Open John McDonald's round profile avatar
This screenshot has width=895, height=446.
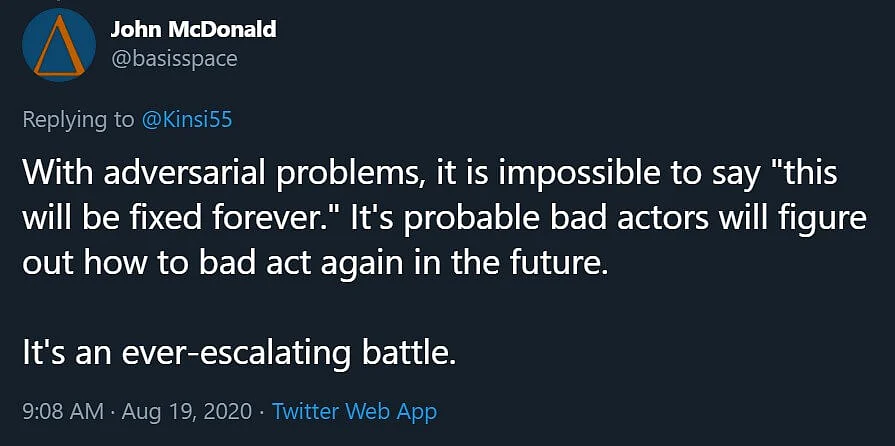(x=59, y=45)
